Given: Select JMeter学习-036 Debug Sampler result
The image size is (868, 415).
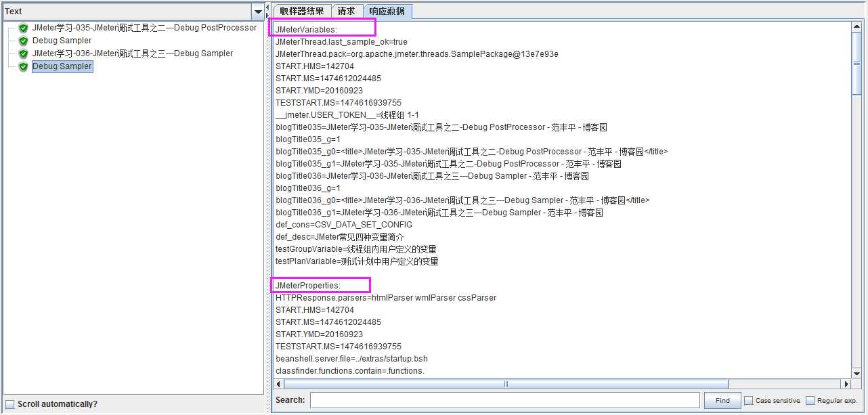Looking at the screenshot, I should pos(132,53).
